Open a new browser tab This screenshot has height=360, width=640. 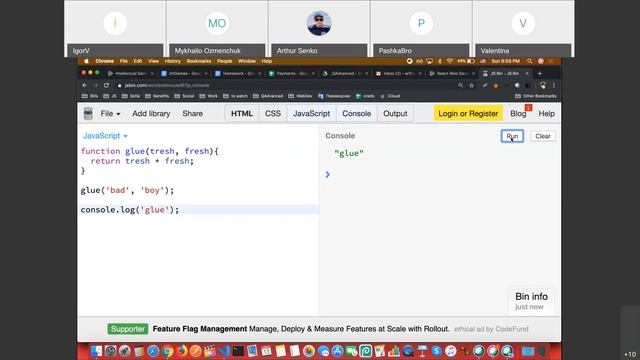tap(540, 73)
